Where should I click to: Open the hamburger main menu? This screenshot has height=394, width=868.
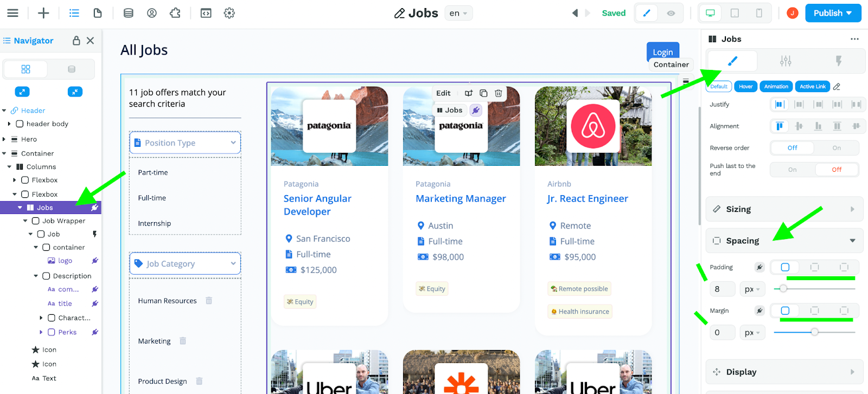click(12, 13)
